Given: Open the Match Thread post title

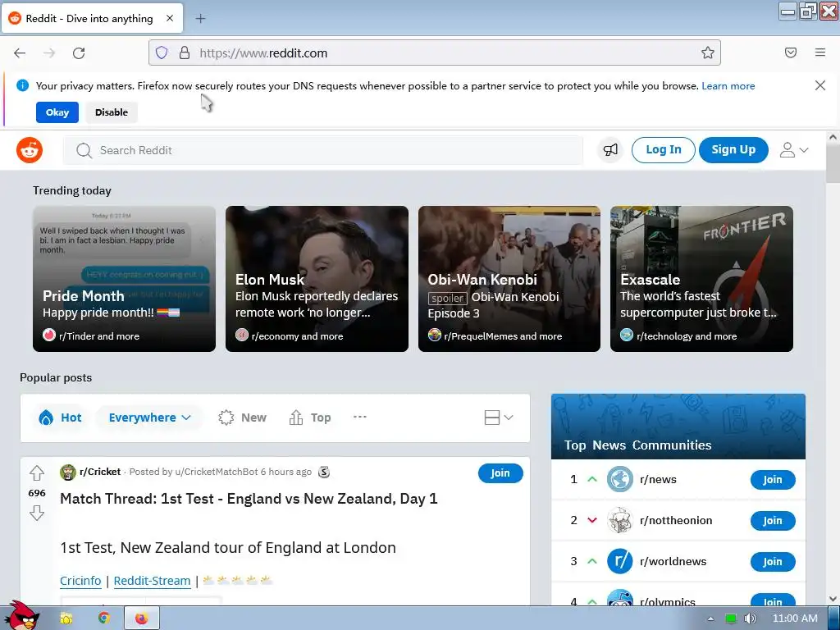Looking at the screenshot, I should click(249, 499).
